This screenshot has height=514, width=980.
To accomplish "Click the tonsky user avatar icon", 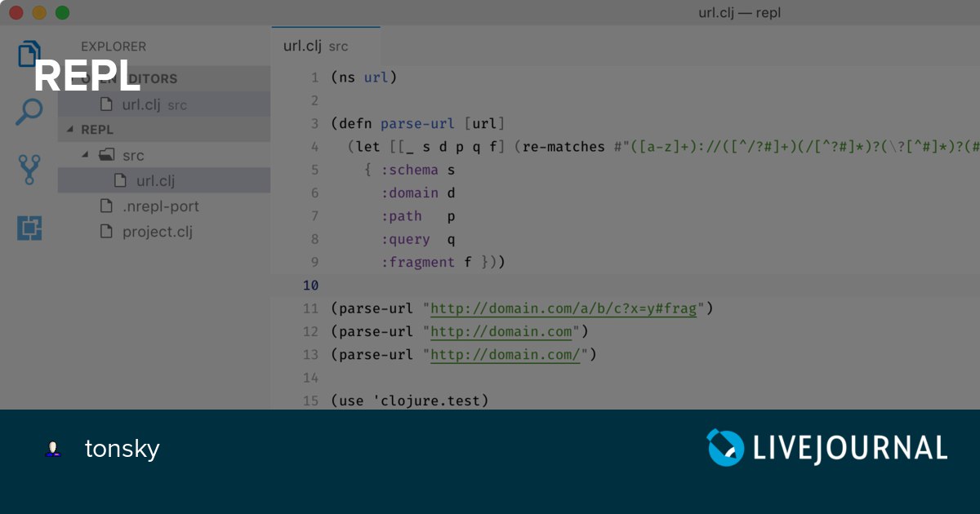I will pos(53,449).
